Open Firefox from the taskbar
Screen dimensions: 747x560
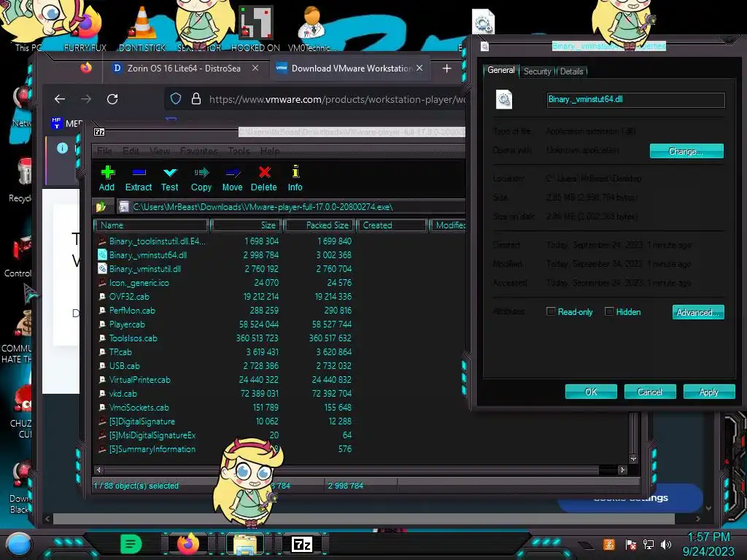point(187,543)
